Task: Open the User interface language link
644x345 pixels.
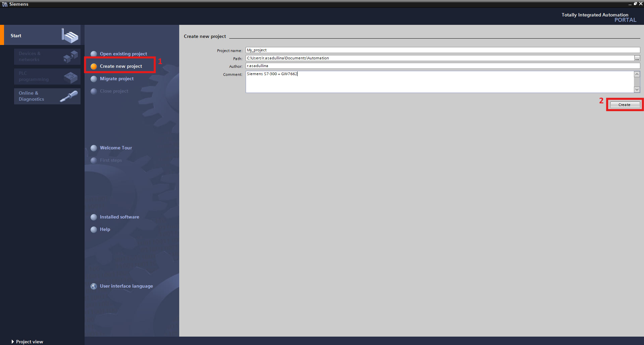Action: [x=126, y=286]
